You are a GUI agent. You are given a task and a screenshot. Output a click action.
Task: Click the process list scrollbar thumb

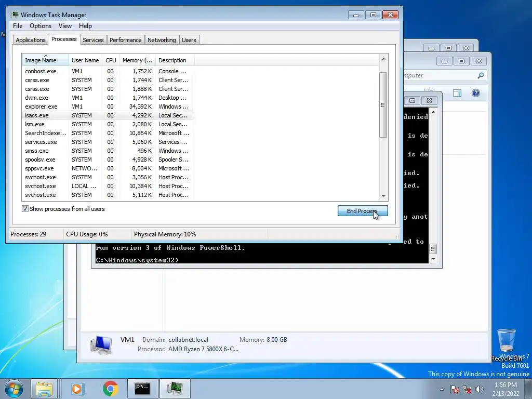(x=383, y=105)
